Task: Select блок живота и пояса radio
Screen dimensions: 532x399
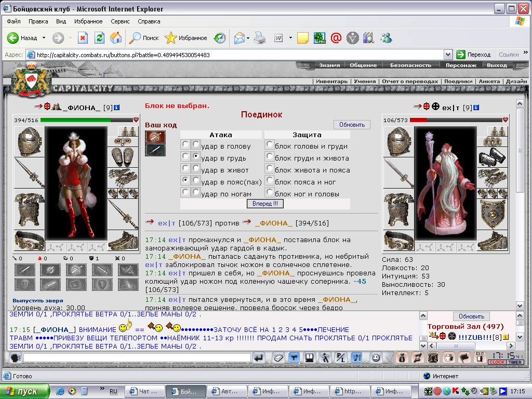Action: click(x=270, y=168)
